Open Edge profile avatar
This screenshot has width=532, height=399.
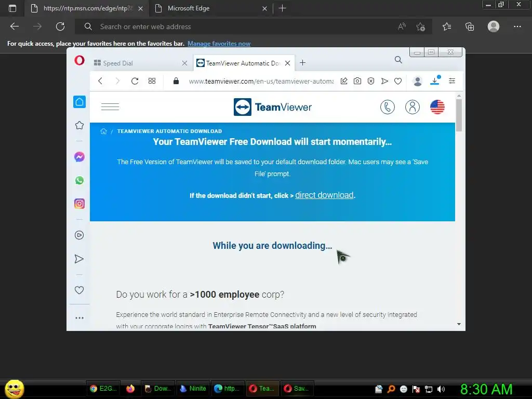coord(494,26)
